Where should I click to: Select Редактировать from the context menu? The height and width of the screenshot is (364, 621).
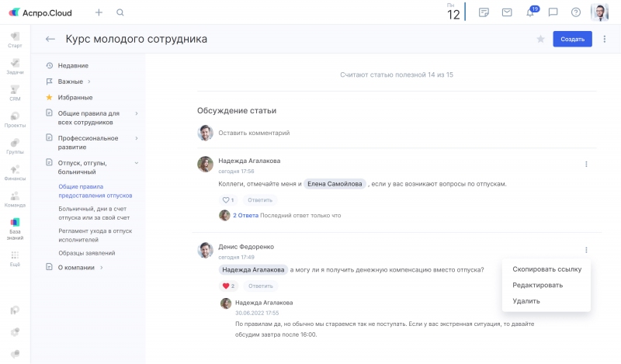click(537, 285)
